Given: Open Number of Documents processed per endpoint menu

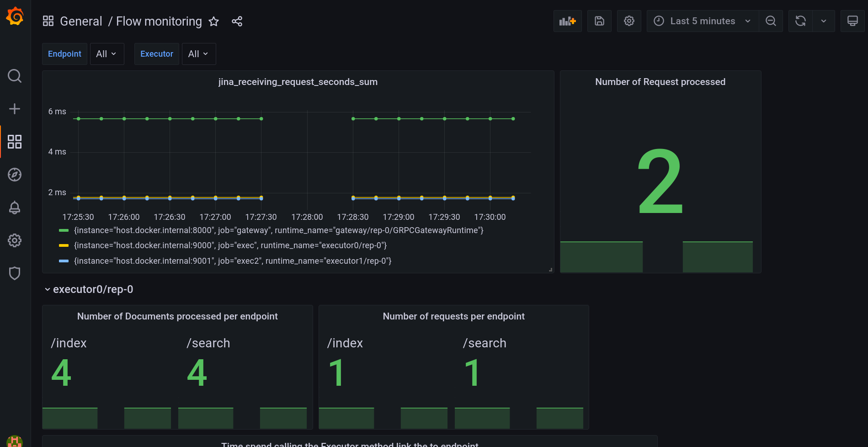Looking at the screenshot, I should coord(177,316).
